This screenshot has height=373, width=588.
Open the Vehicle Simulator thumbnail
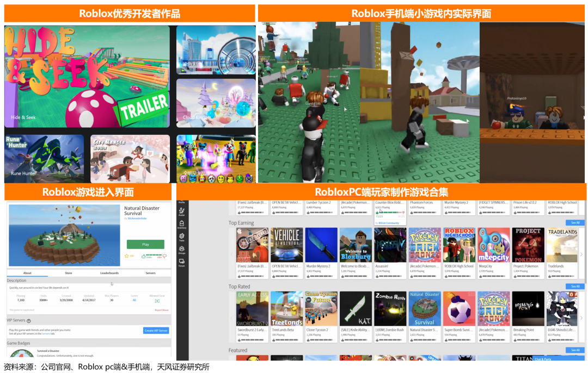[287, 245]
